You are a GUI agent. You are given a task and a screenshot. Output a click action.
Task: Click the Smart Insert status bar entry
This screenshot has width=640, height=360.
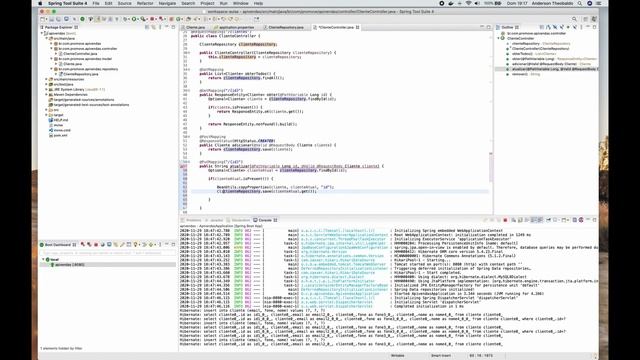[x=441, y=356]
